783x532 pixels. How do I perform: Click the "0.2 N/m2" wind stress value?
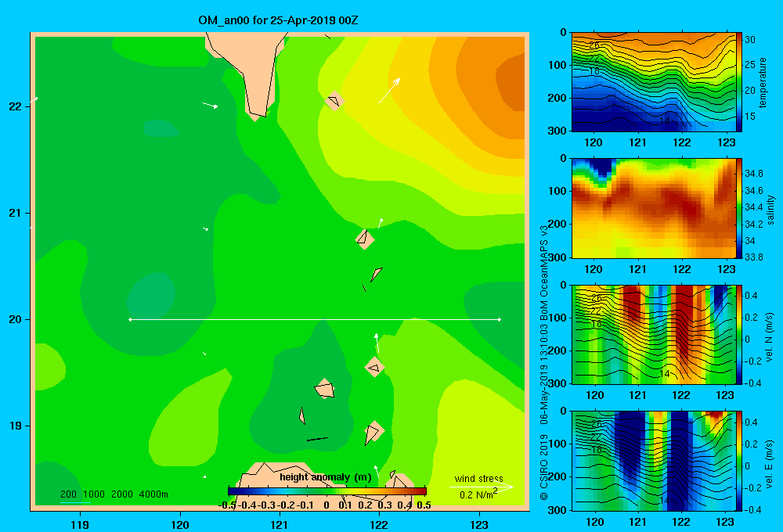pyautogui.click(x=478, y=494)
